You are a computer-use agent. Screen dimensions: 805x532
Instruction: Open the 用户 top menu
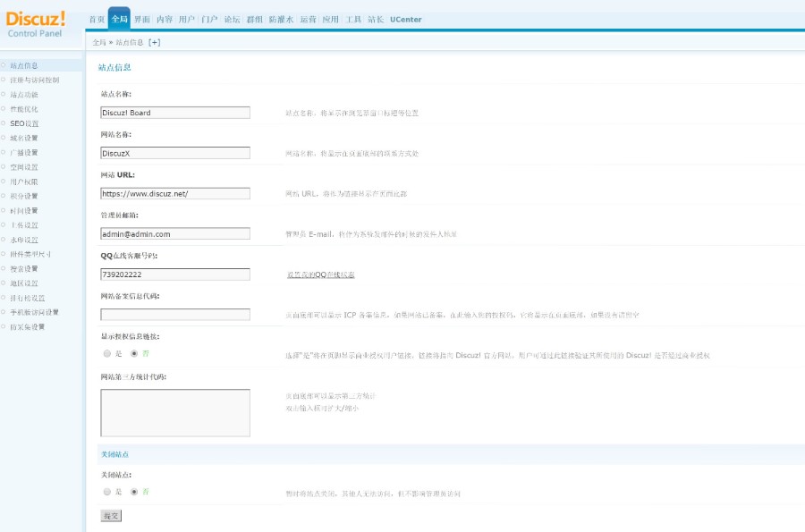(187, 20)
